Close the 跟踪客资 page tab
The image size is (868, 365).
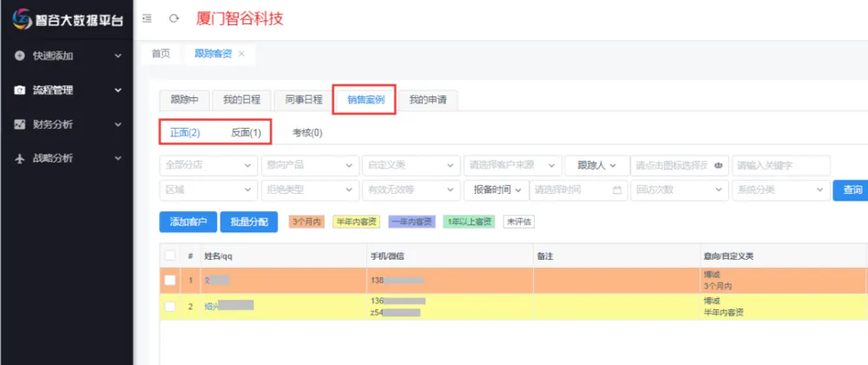tap(241, 54)
